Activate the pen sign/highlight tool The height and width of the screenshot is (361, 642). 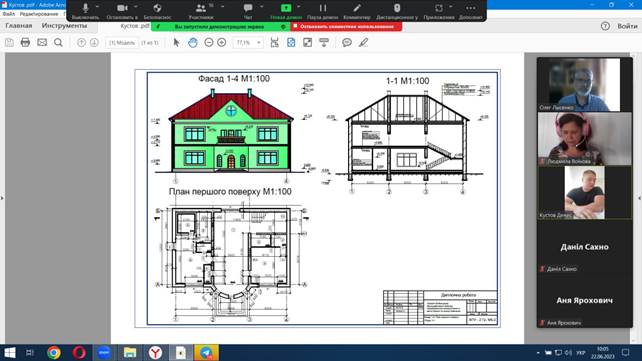(364, 42)
